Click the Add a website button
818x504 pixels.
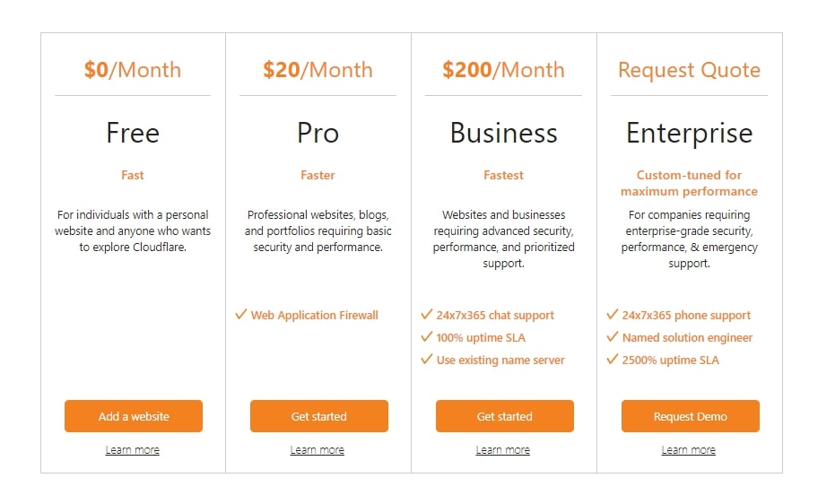tap(134, 416)
